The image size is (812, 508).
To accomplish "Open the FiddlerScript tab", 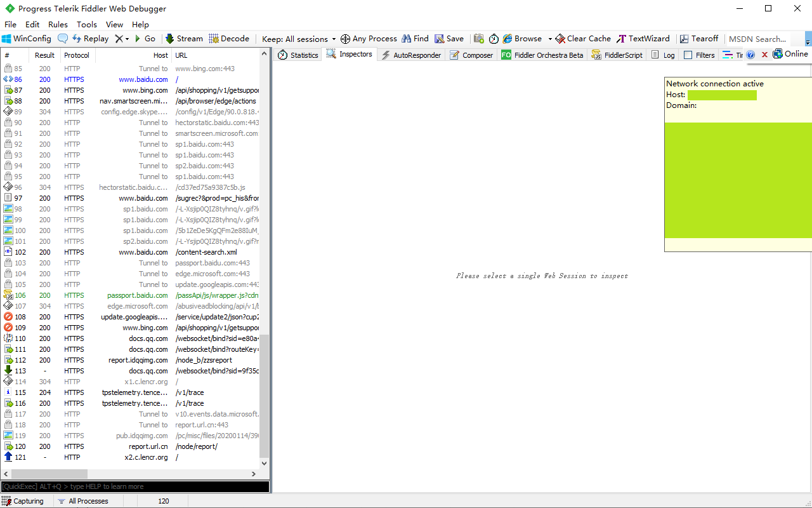I will [x=617, y=55].
